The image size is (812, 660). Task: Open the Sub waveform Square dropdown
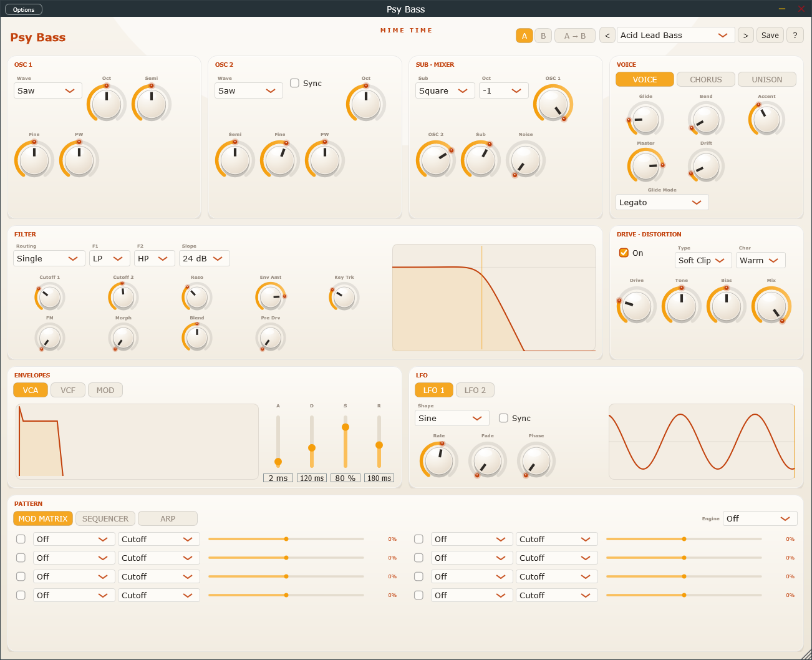pyautogui.click(x=445, y=90)
